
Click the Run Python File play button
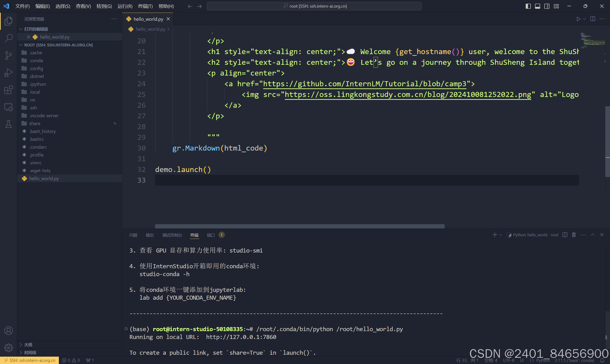point(578,19)
